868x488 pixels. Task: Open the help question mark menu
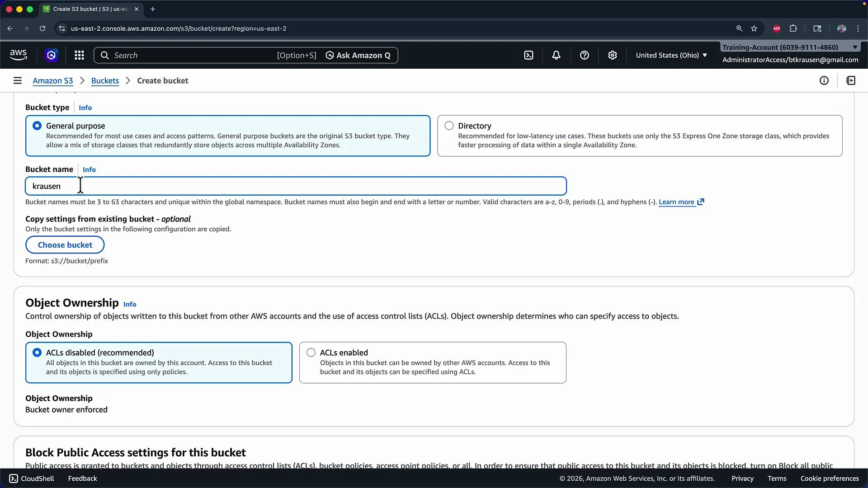click(x=585, y=55)
